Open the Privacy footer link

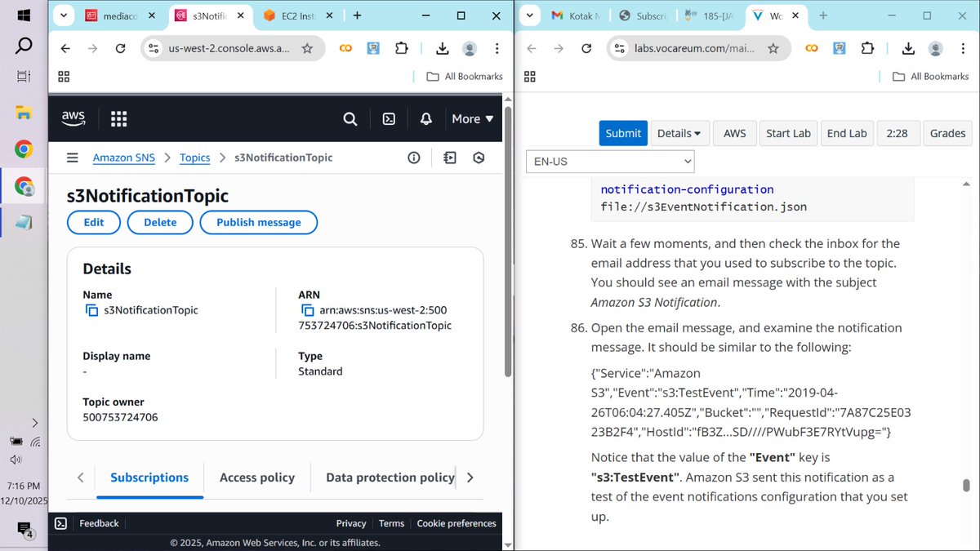tap(351, 523)
